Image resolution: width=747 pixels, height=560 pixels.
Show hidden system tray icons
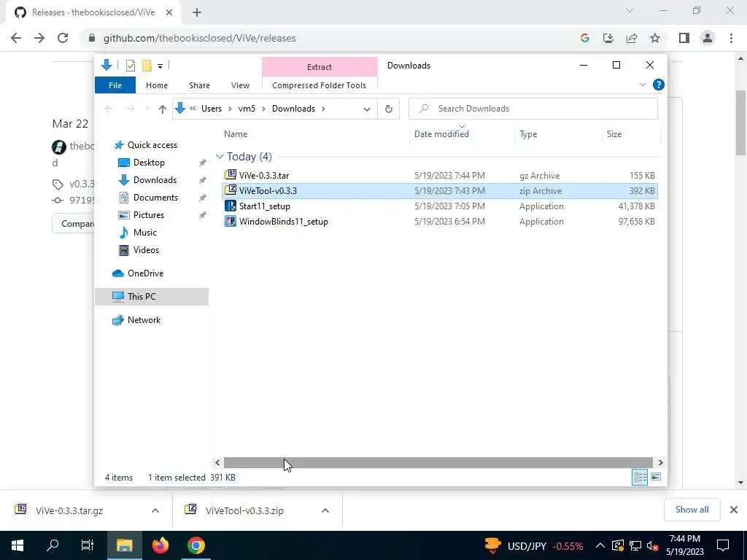(600, 545)
